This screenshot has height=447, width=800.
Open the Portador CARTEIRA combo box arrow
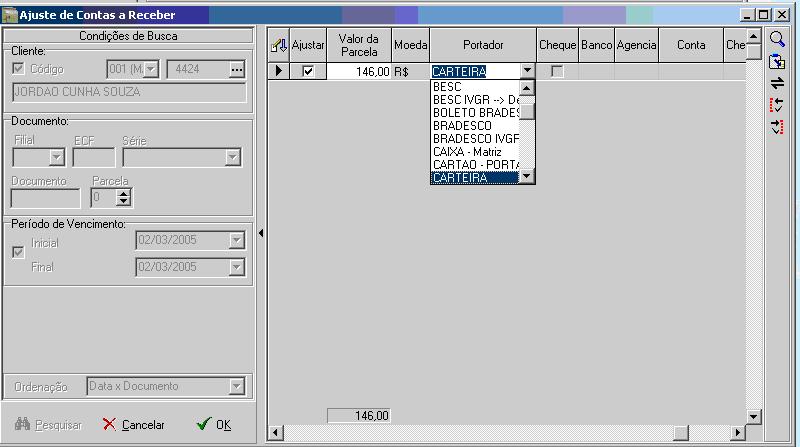pyautogui.click(x=528, y=71)
